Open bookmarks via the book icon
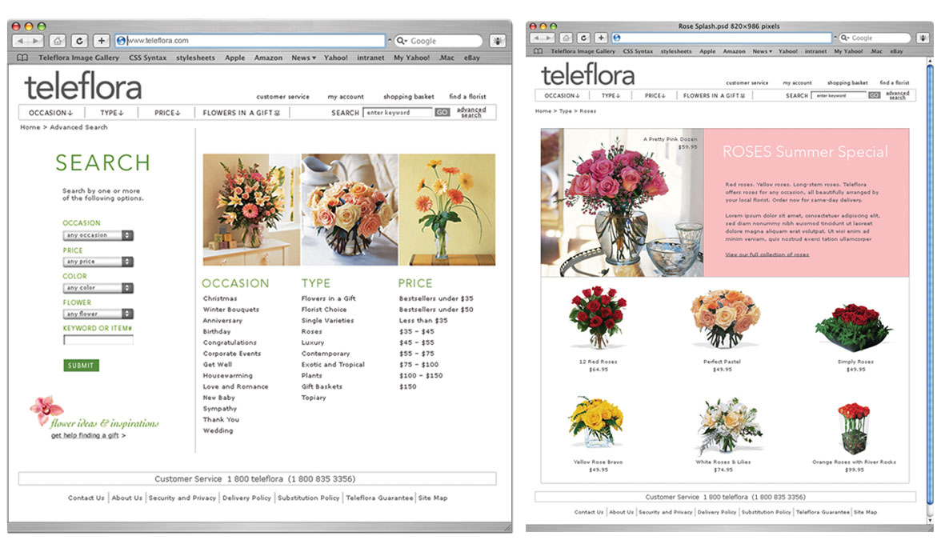The height and width of the screenshot is (560, 941). (x=22, y=57)
